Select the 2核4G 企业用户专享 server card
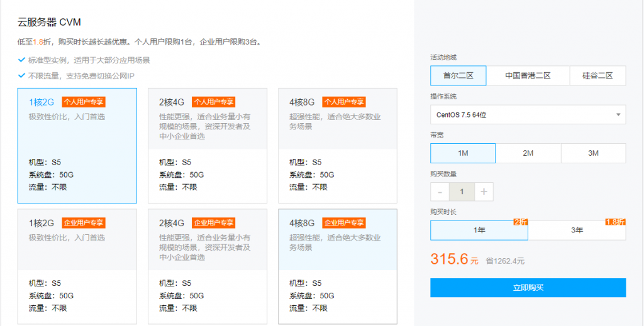 pyautogui.click(x=208, y=266)
